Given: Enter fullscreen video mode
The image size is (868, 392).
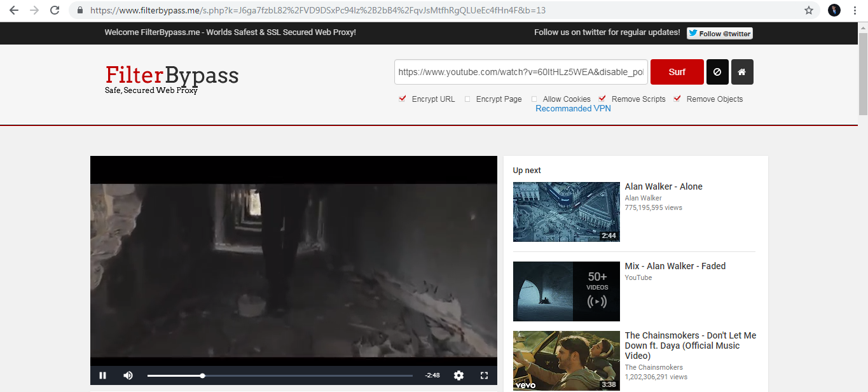Looking at the screenshot, I should pos(484,375).
